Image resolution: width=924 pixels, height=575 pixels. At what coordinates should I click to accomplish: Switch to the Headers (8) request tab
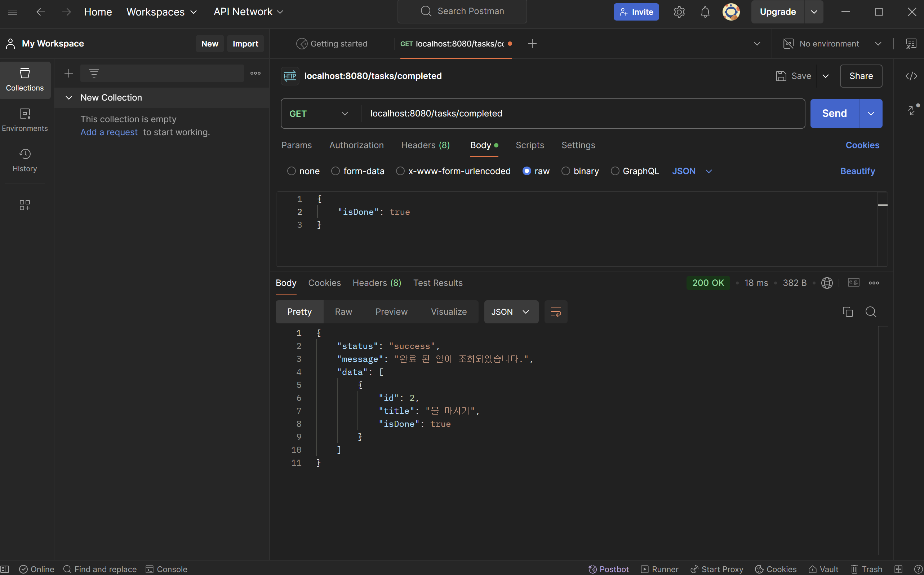click(425, 145)
